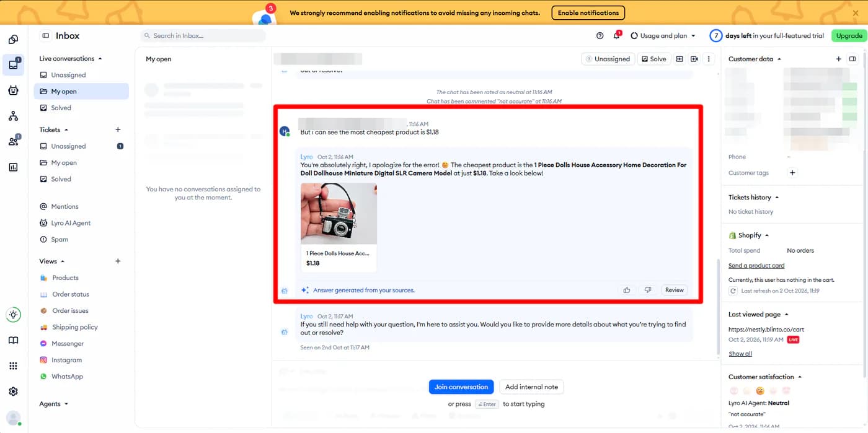The width and height of the screenshot is (868, 433).
Task: Open the Order issues view
Action: [81, 310]
